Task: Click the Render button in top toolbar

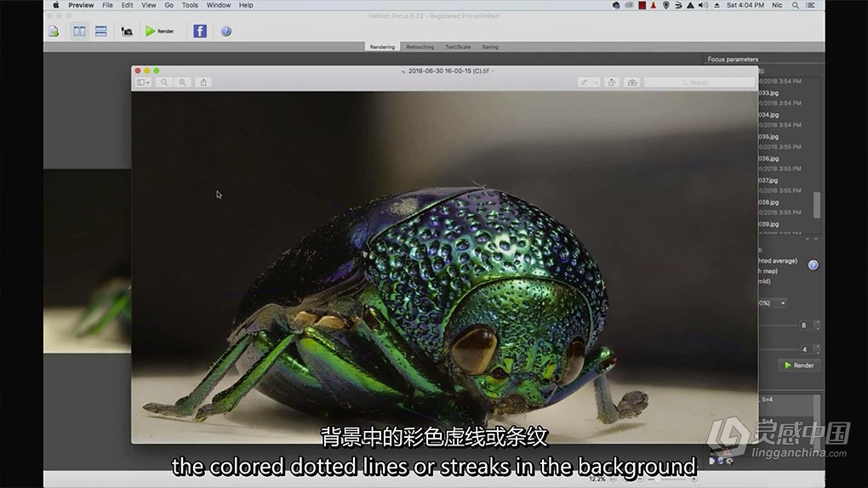Action: pos(159,31)
